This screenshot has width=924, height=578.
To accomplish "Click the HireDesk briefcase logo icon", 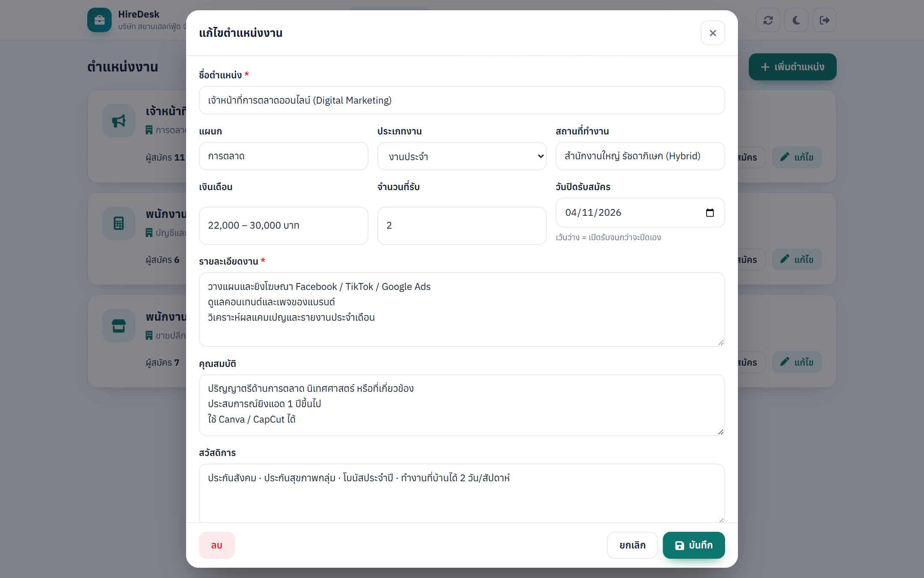I will [99, 20].
